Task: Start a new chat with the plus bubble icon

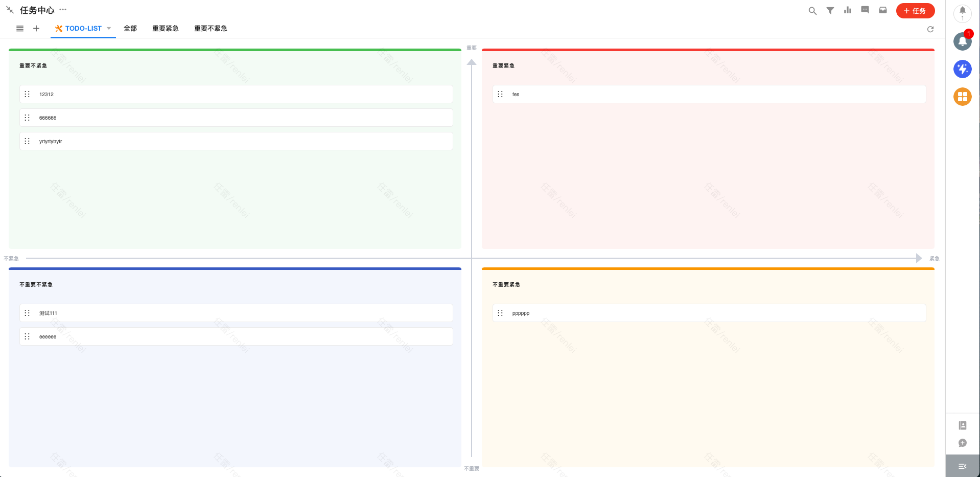Action: (x=963, y=443)
